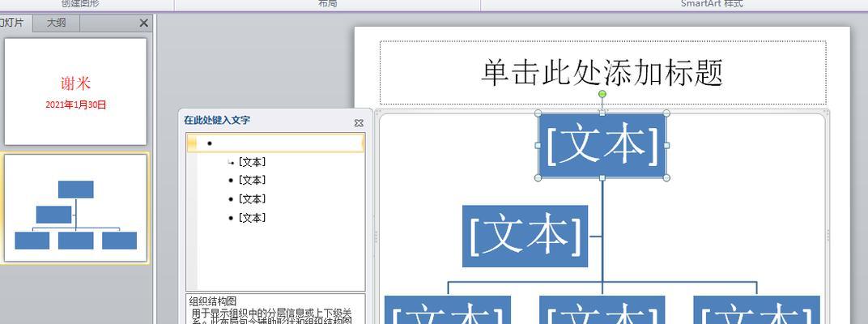Click the empty first bullet in text pane
Image resolution: width=868 pixels, height=324 pixels.
[x=275, y=143]
